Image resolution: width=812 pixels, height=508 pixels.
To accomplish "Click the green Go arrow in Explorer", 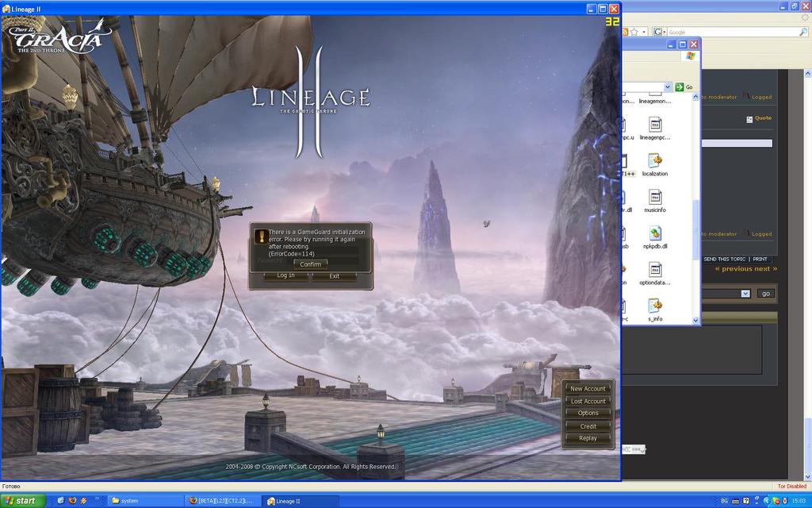I will (680, 87).
